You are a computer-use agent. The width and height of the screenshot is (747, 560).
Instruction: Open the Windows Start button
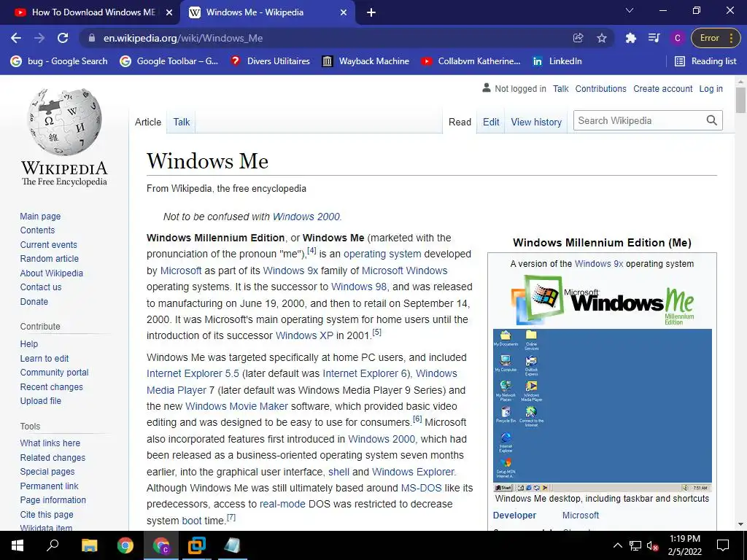coord(18,545)
